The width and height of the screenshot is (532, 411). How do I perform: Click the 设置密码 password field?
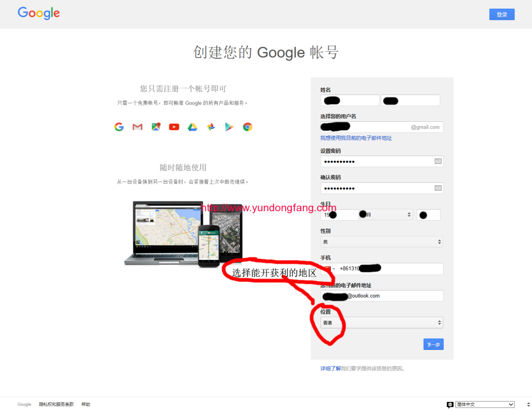(x=382, y=161)
